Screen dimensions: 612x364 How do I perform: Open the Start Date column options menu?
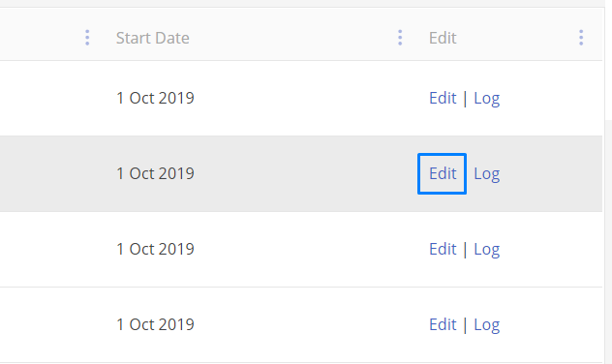pos(400,38)
